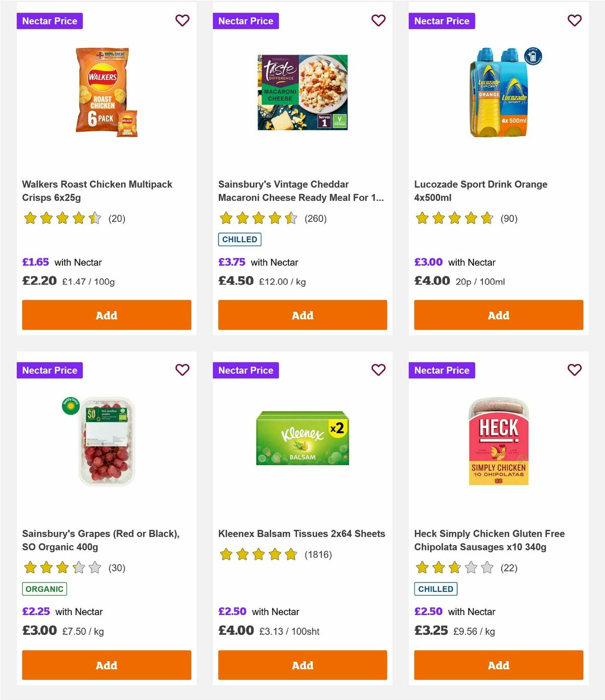Viewport: 605px width, 700px height.
Task: Click the Nectar Price badge on Walkers crisps
Action: [x=49, y=21]
